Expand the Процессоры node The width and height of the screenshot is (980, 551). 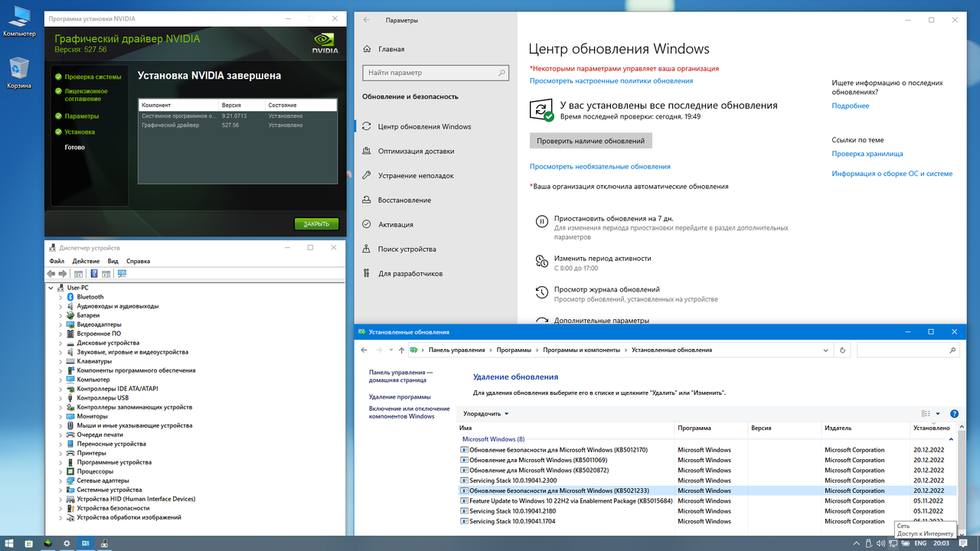pyautogui.click(x=60, y=471)
